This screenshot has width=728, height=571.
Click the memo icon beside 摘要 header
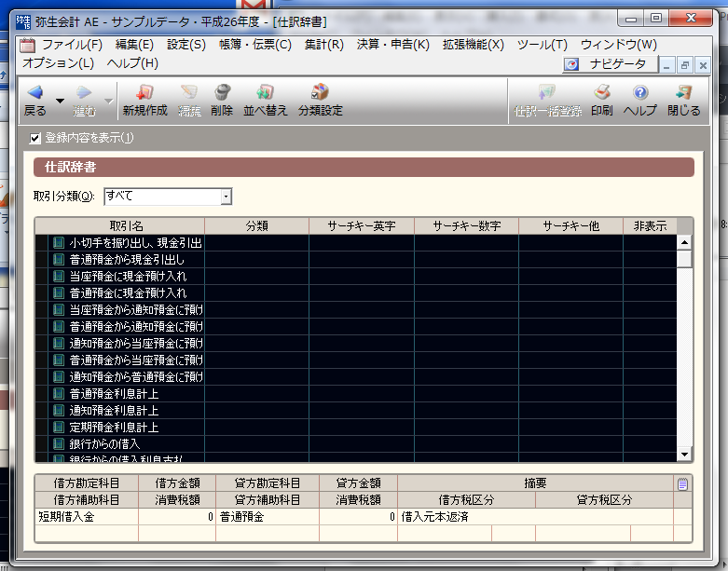point(683,483)
